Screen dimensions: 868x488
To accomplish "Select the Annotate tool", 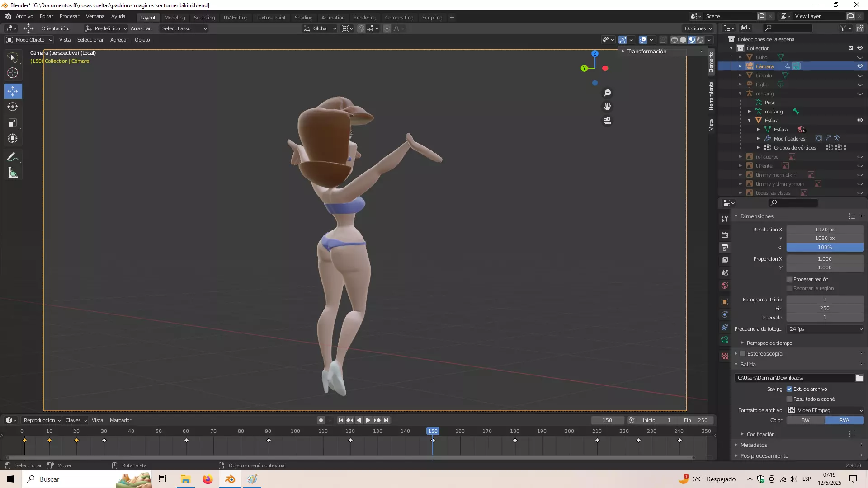I will pyautogui.click(x=13, y=157).
